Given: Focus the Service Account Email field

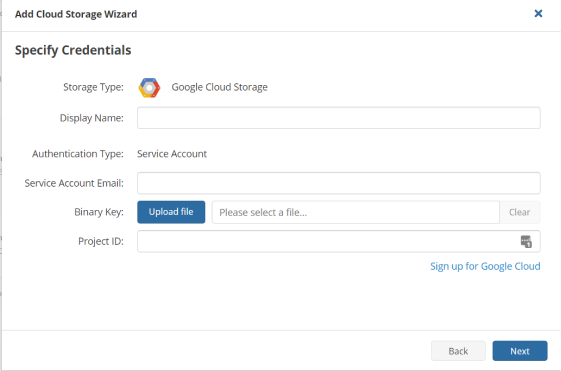Looking at the screenshot, I should [x=338, y=183].
